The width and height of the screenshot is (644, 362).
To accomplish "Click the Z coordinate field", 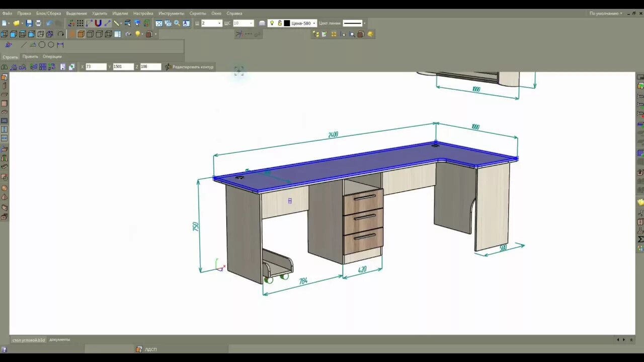I will [x=150, y=66].
